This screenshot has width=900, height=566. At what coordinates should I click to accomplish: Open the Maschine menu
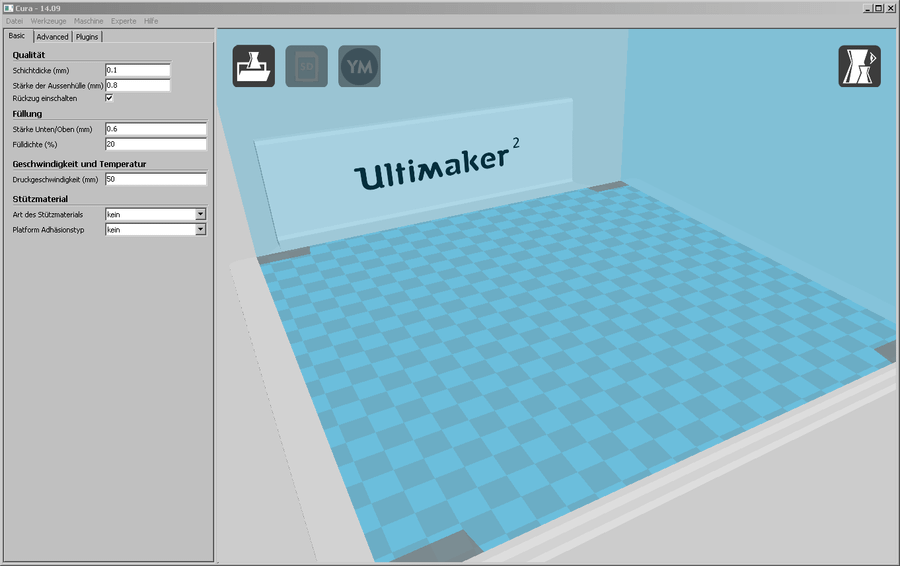pyautogui.click(x=88, y=21)
